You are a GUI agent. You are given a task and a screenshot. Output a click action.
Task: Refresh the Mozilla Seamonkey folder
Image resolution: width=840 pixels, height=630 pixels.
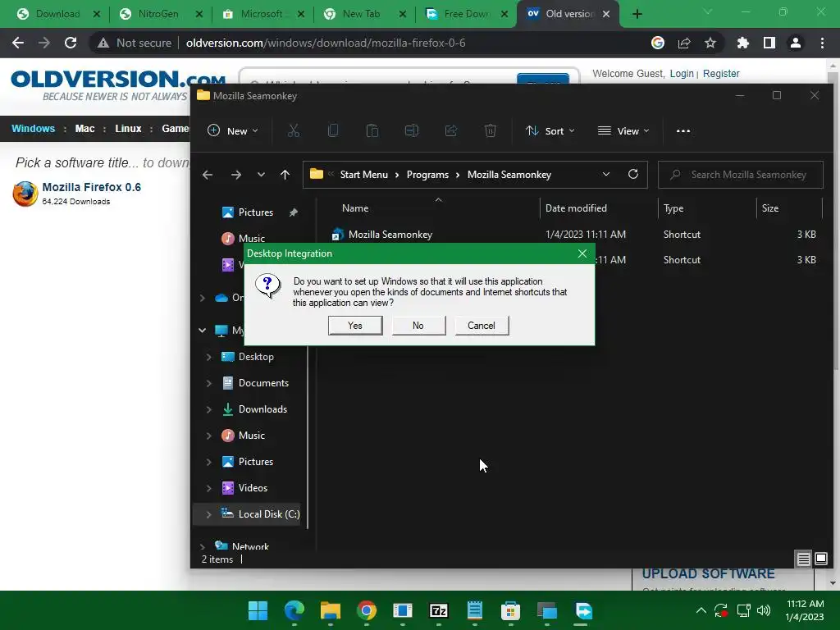point(633,175)
